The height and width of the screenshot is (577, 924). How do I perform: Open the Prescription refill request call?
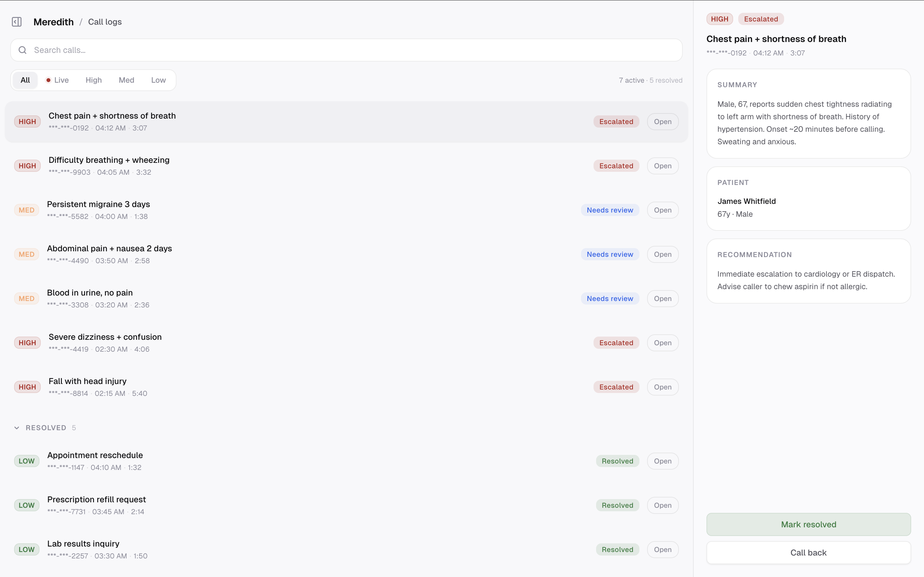(663, 505)
